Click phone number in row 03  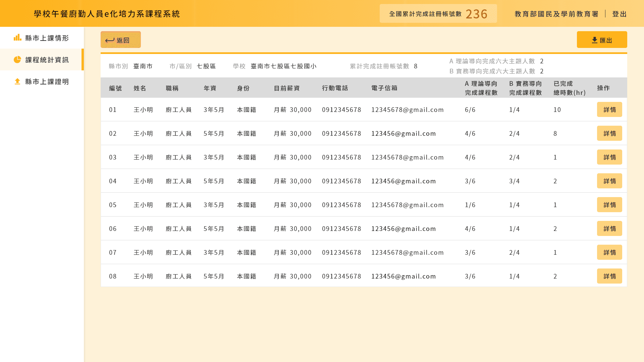[x=341, y=157]
